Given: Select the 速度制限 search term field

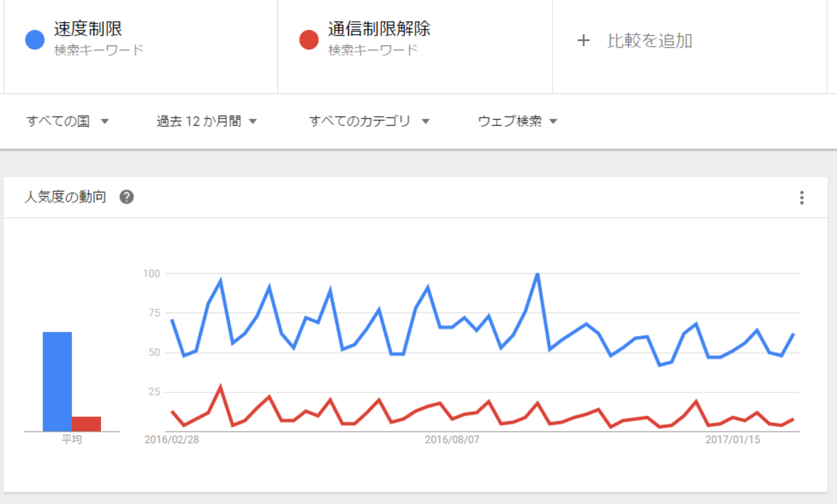Looking at the screenshot, I should [88, 30].
